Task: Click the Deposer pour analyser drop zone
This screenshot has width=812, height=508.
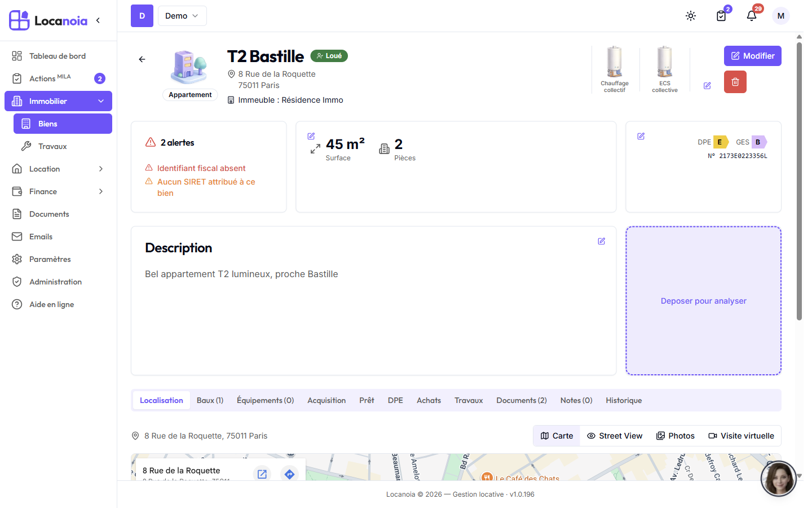Action: (x=704, y=301)
